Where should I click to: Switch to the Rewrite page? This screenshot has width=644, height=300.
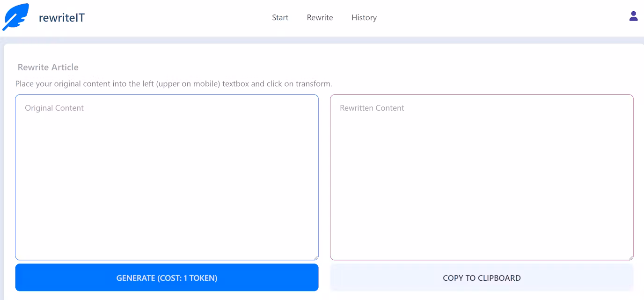[x=320, y=17]
